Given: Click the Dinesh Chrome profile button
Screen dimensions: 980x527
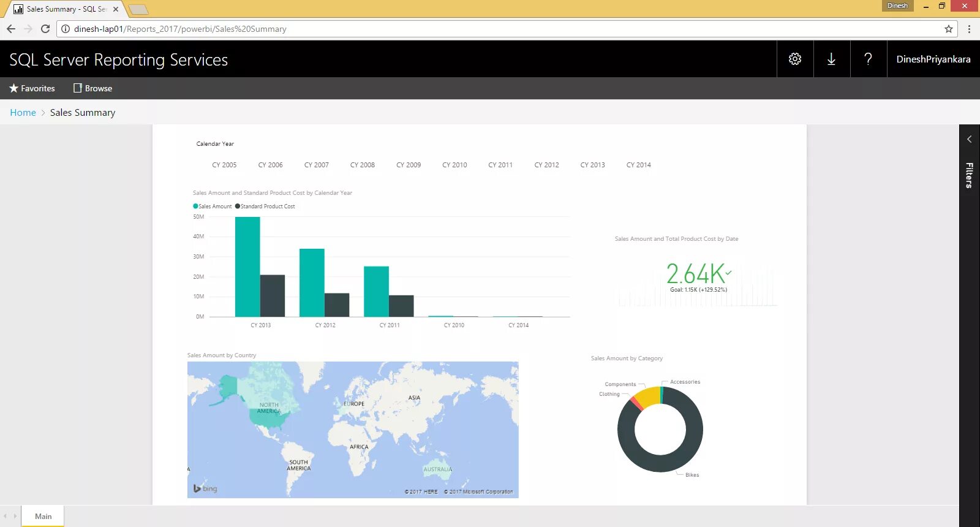Looking at the screenshot, I should (897, 6).
